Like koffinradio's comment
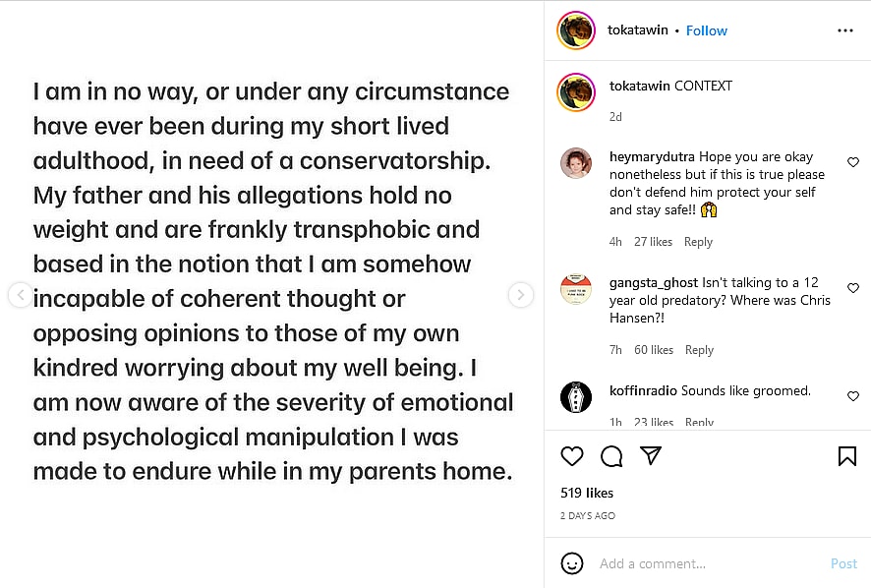The image size is (871, 588). pyautogui.click(x=853, y=396)
